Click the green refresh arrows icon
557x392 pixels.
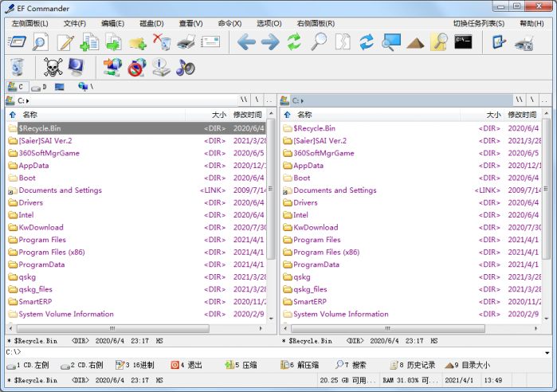(294, 42)
